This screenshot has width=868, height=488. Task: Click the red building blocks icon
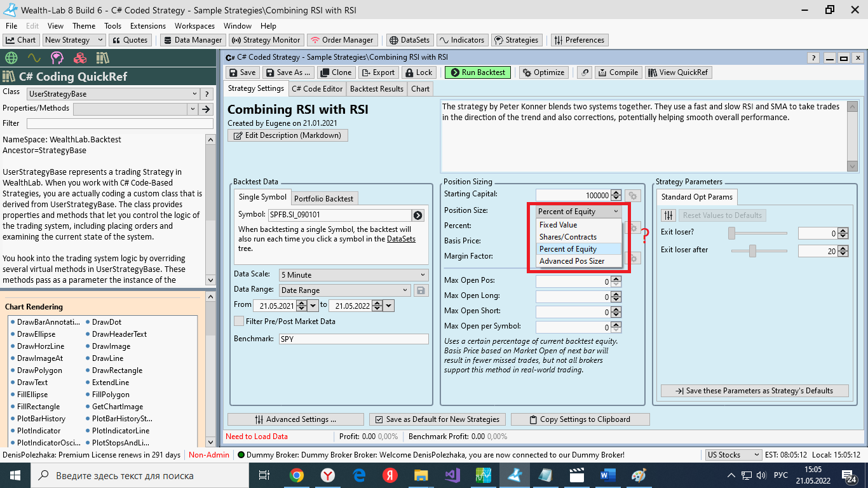click(x=80, y=58)
